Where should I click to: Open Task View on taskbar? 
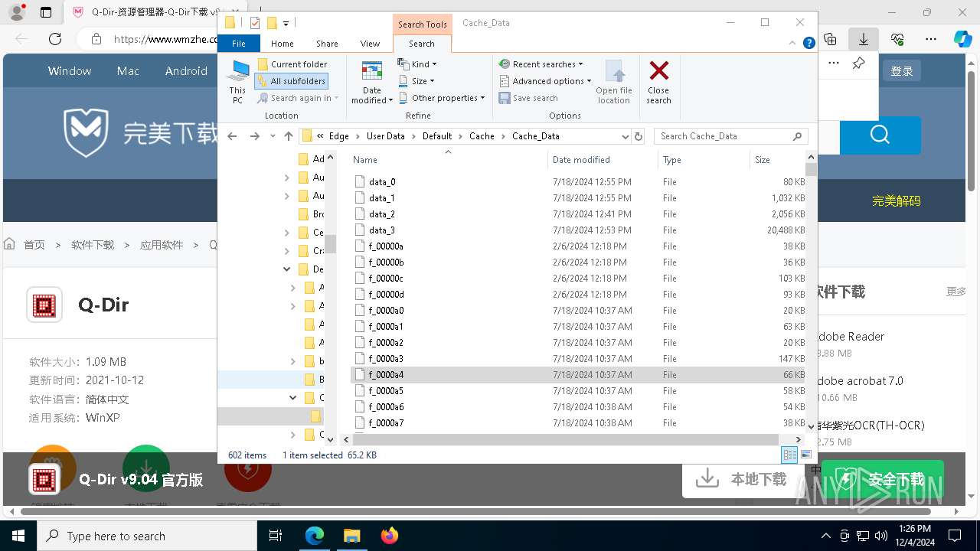[x=276, y=536]
